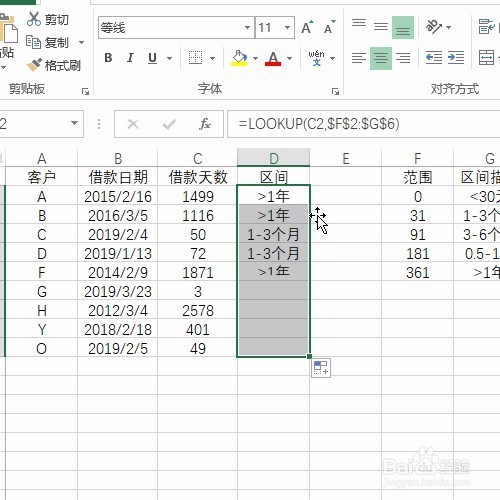Click header cell 客户
This screenshot has height=500, width=500.
(41, 177)
